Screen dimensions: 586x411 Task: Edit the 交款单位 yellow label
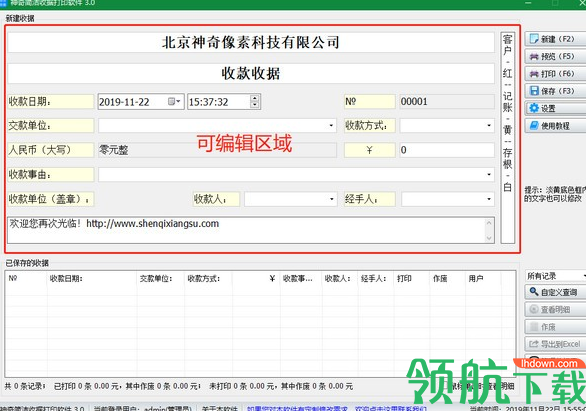click(x=50, y=126)
